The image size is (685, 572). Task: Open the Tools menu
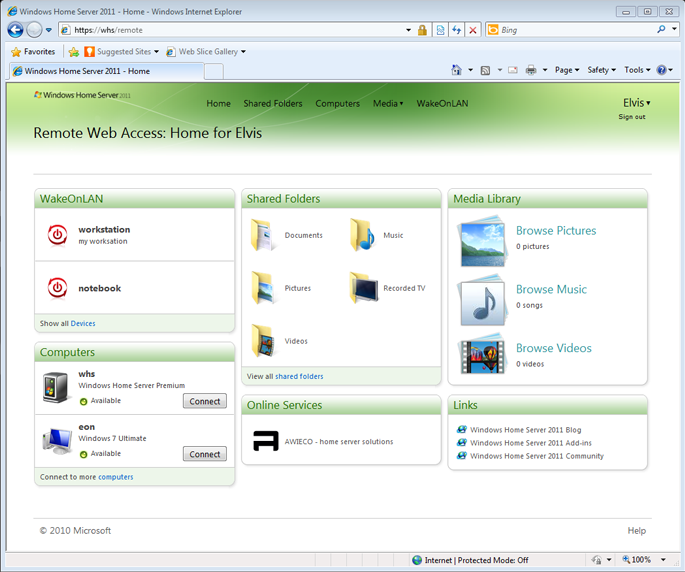[x=637, y=70]
